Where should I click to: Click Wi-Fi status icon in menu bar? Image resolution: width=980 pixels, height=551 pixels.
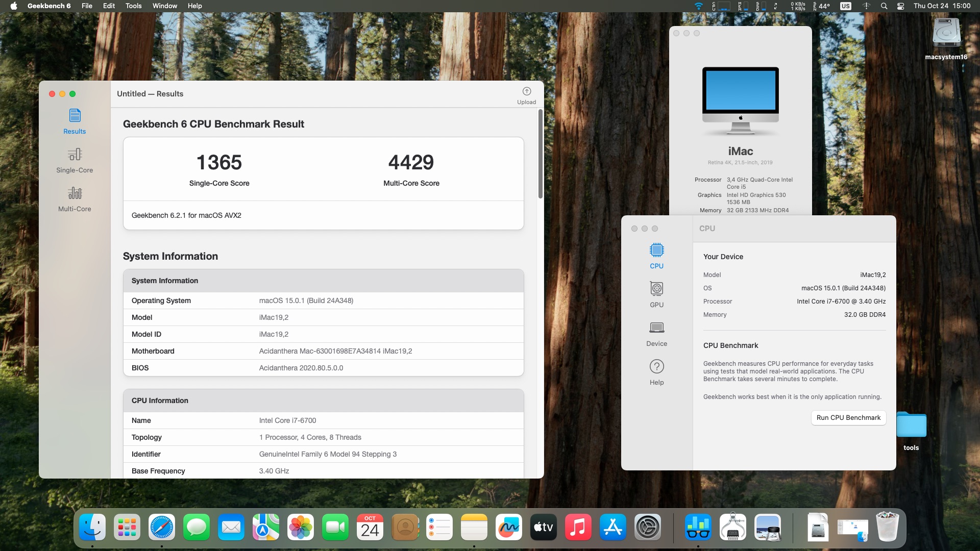(x=698, y=6)
